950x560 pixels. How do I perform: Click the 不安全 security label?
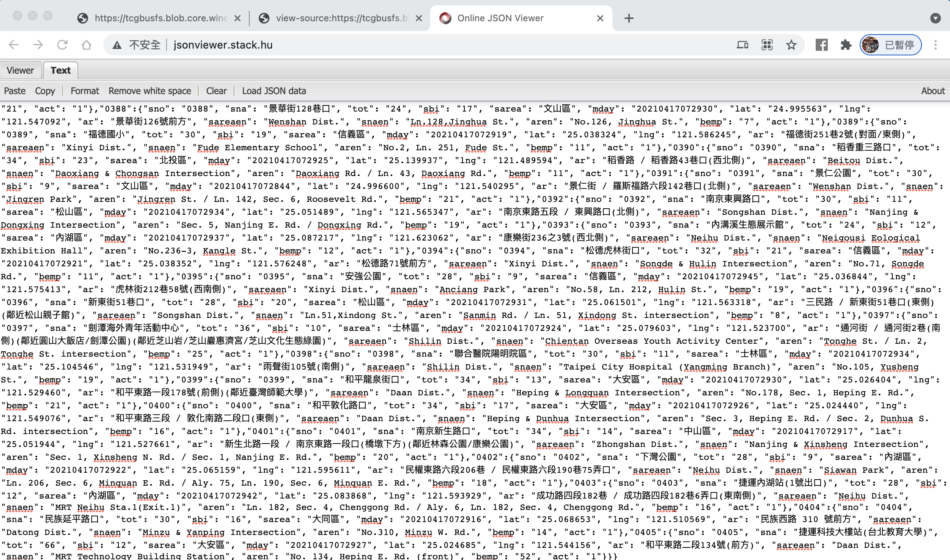[x=145, y=45]
